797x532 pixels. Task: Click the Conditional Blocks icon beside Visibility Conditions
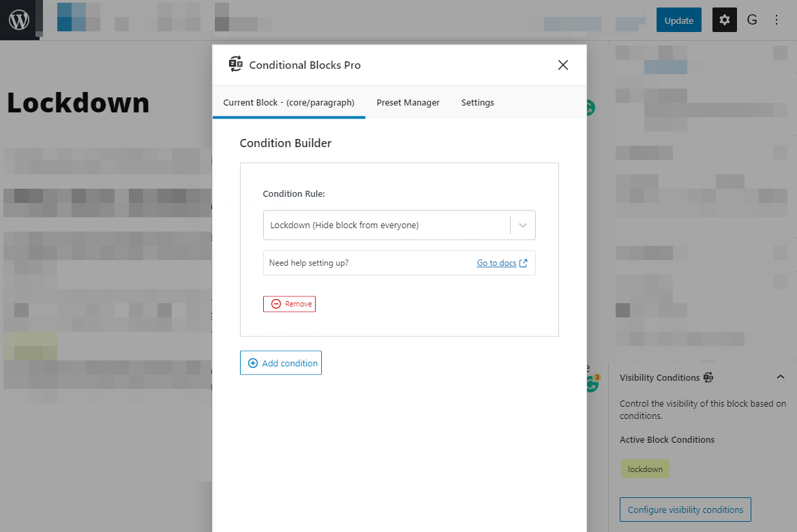(710, 377)
